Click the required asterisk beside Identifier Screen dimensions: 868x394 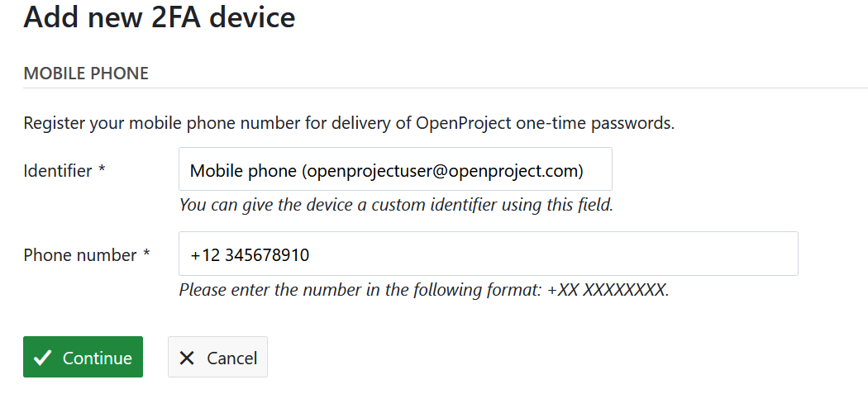click(103, 170)
